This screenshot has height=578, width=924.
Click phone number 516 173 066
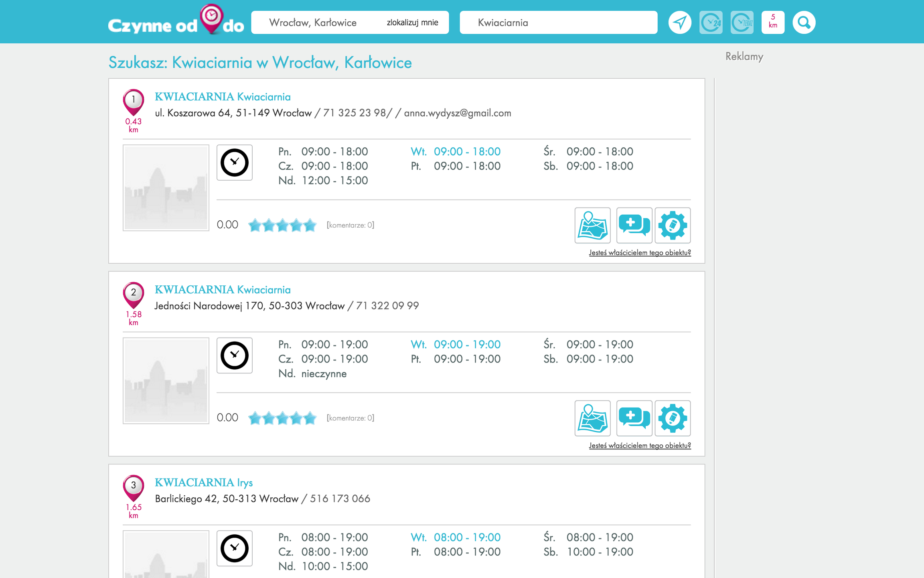pos(340,499)
